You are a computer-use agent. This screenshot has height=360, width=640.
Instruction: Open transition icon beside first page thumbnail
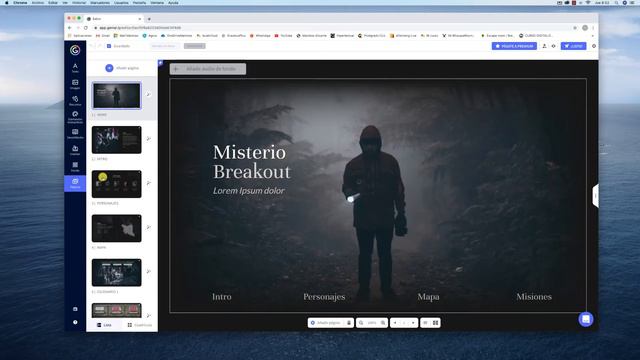[149, 95]
